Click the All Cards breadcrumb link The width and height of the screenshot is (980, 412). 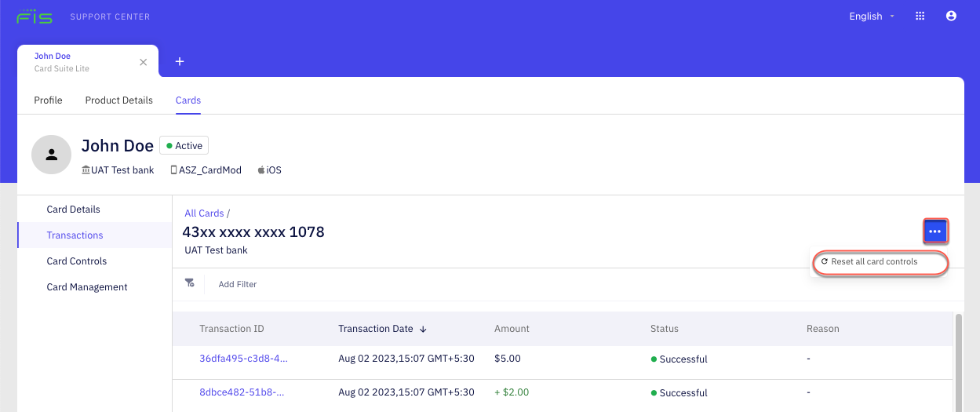point(204,213)
